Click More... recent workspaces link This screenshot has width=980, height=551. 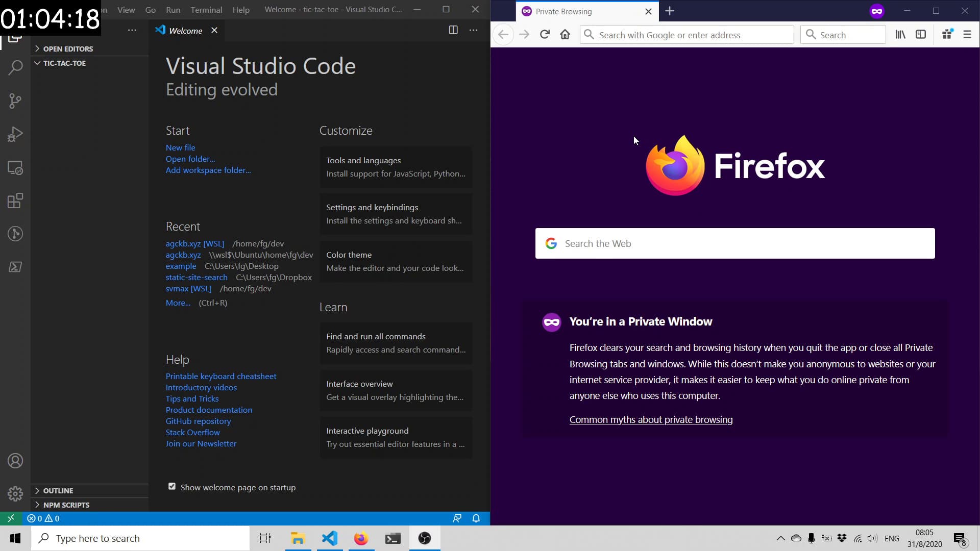[178, 303]
